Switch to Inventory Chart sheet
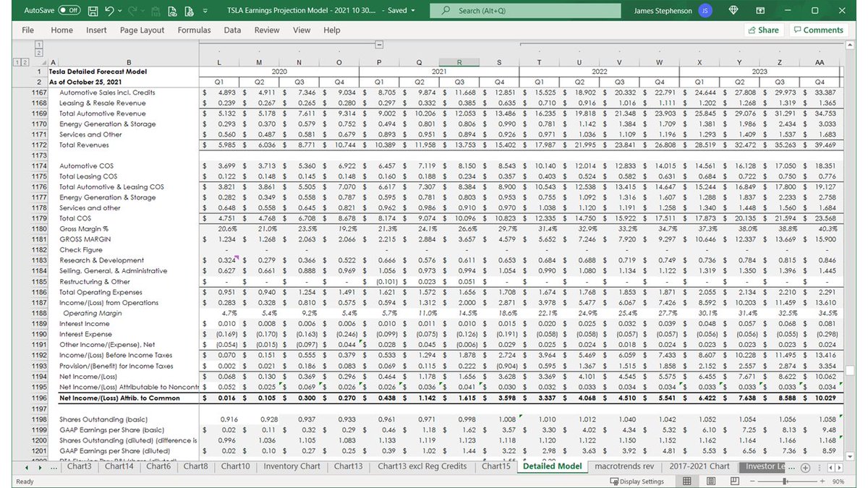This screenshot has width=868, height=488. (292, 466)
